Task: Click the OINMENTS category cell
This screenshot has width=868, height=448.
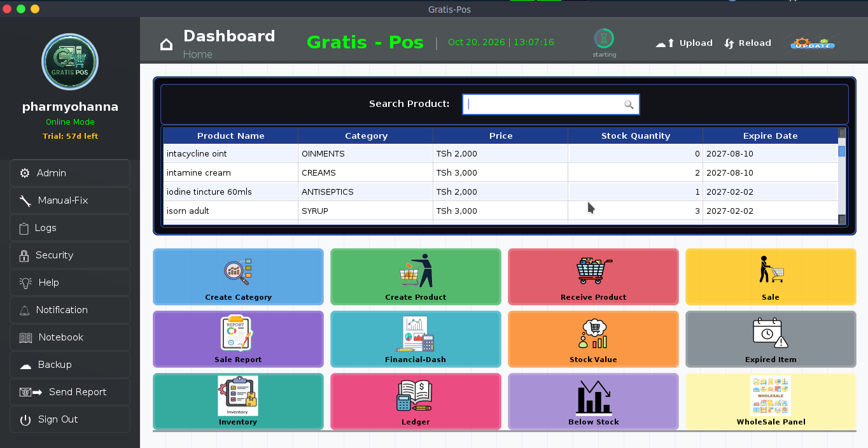Action: [366, 153]
